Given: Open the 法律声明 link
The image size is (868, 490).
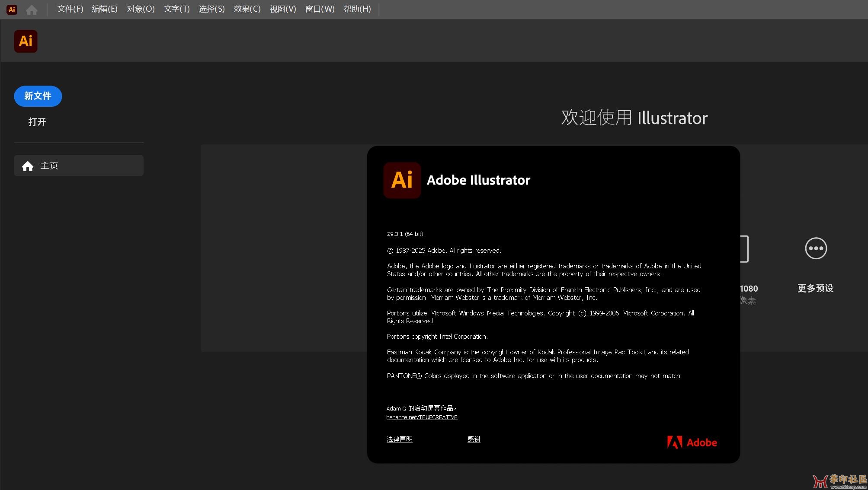Looking at the screenshot, I should point(399,439).
